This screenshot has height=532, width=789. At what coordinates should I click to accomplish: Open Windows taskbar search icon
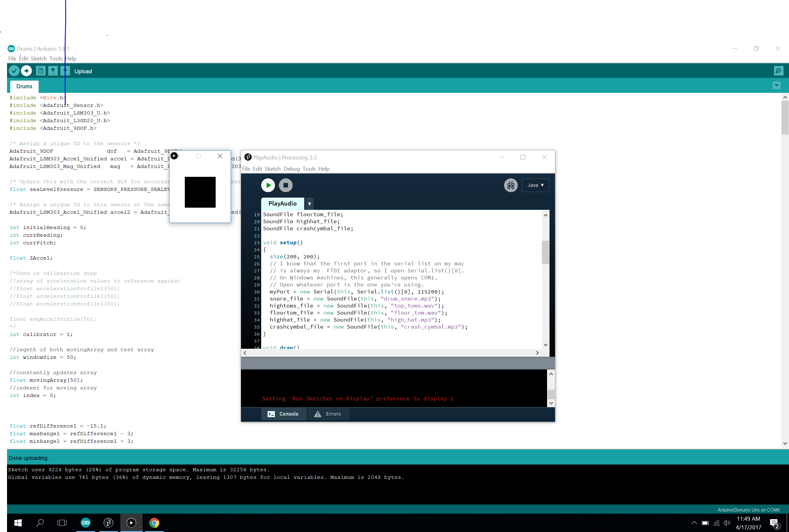[40, 523]
